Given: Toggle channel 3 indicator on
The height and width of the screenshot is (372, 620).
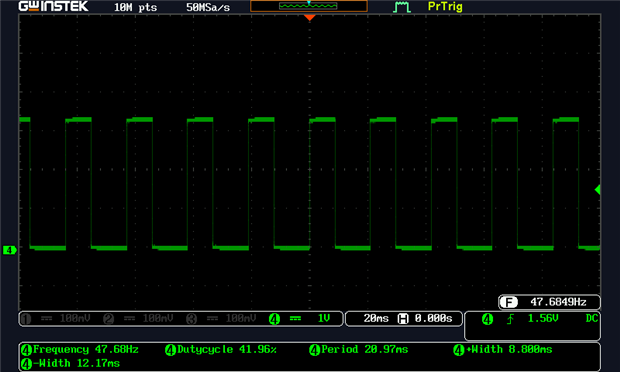Looking at the screenshot, I should point(191,319).
